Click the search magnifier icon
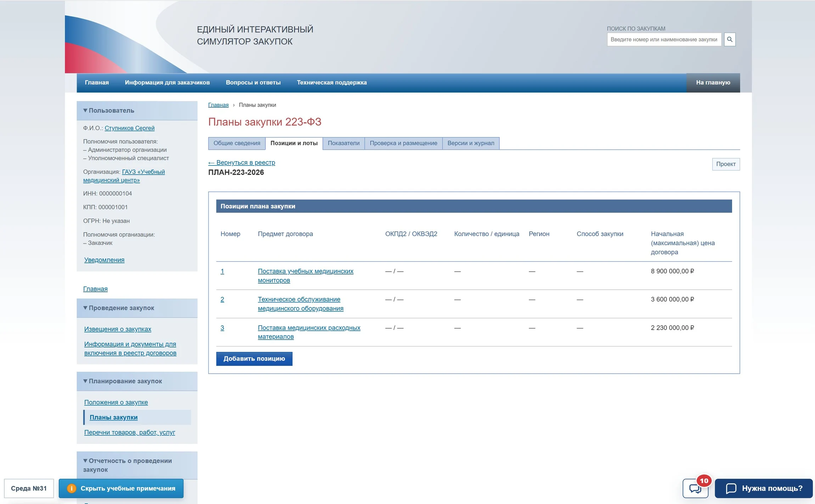Screen dimensions: 815x504 click(x=730, y=39)
